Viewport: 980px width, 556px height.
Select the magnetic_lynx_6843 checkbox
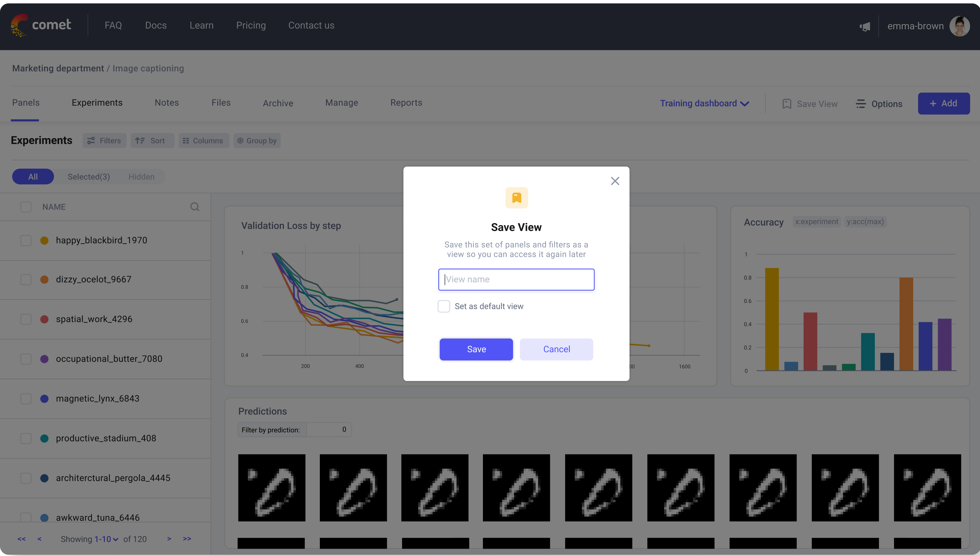click(26, 398)
